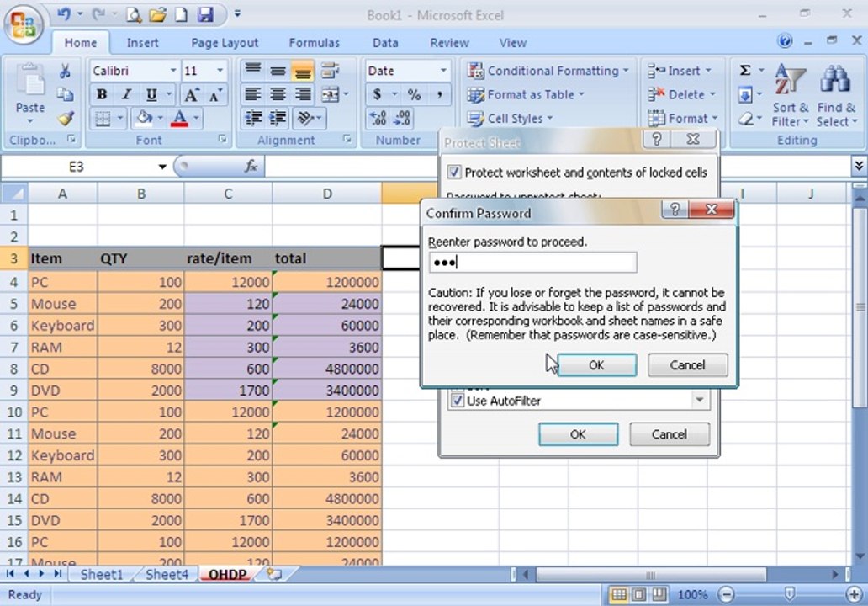Click the Increase Indent icon
The image size is (868, 606).
tap(278, 118)
